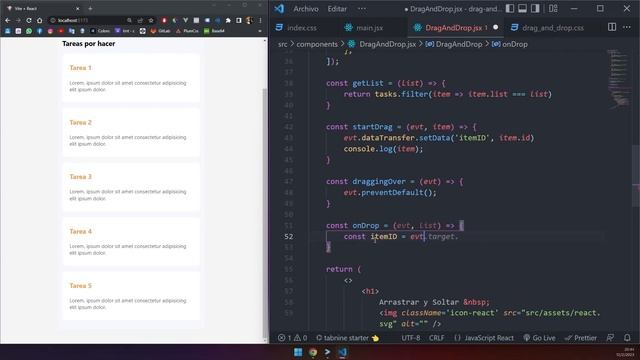Image resolution: width=640 pixels, height=360 pixels.
Task: Change the CRLF end of line sequence
Action: pos(436,338)
